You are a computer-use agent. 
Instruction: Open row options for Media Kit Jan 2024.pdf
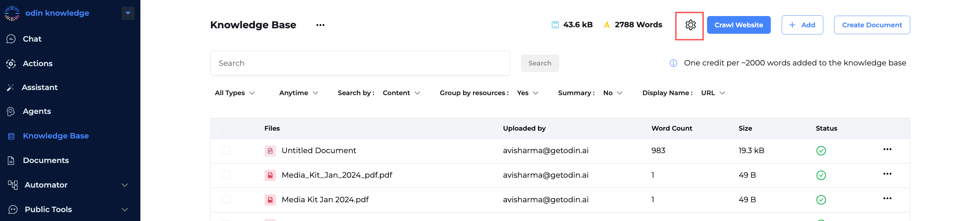[x=887, y=198]
